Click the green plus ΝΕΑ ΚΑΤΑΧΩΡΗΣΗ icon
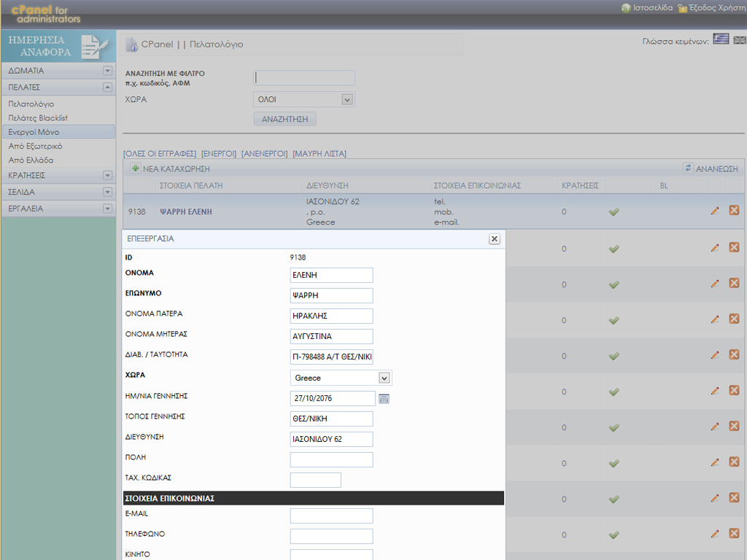The width and height of the screenshot is (747, 560). pos(135,168)
